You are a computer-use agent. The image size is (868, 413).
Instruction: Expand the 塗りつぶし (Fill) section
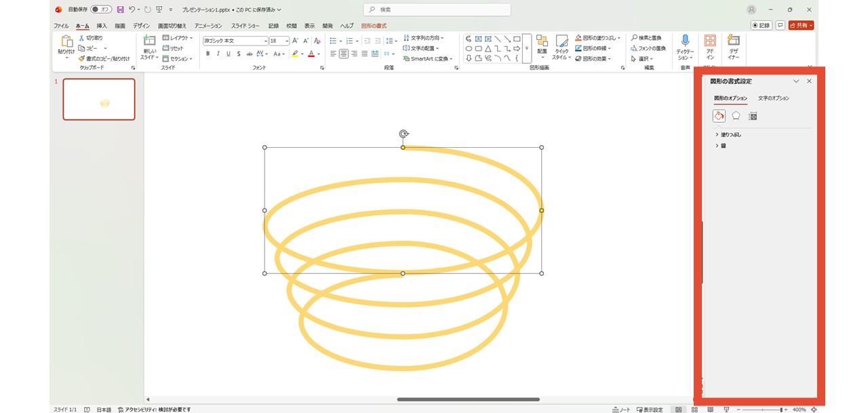tap(730, 135)
